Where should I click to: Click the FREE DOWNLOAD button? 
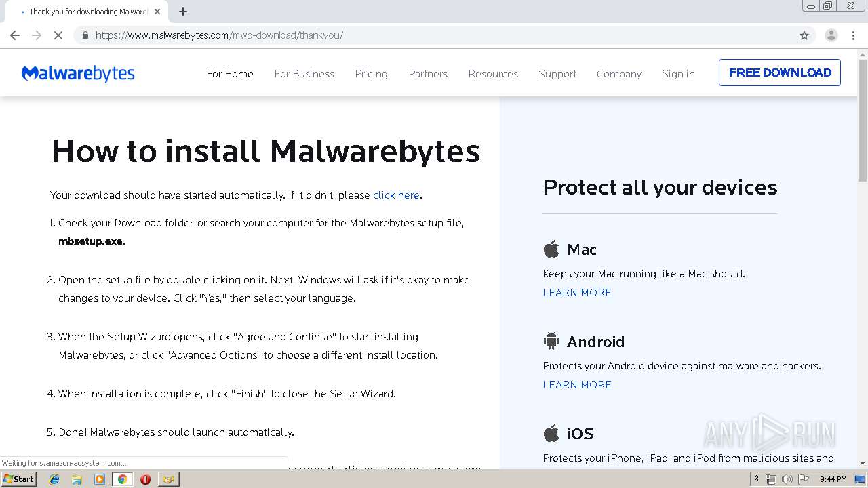pos(780,73)
